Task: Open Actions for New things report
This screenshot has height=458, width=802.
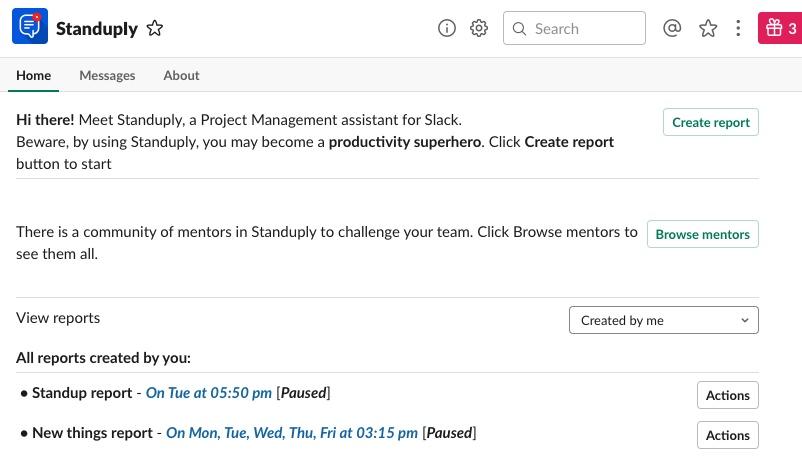Action: click(727, 435)
